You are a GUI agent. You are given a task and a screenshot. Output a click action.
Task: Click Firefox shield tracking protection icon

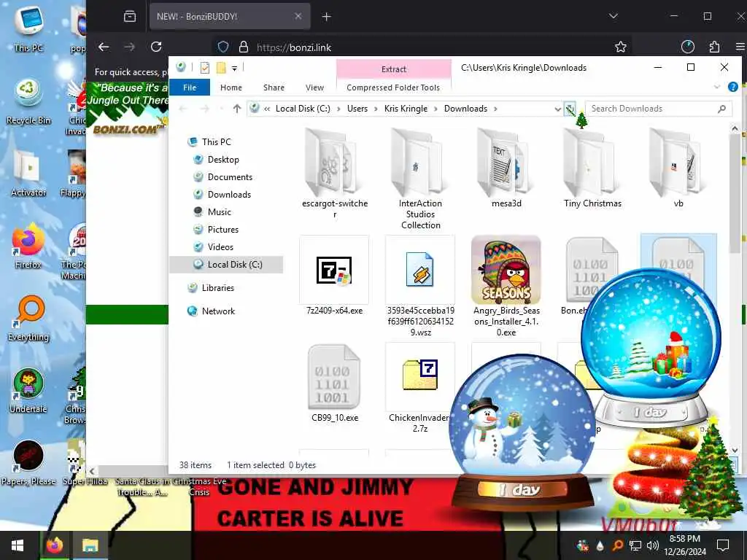223,47
